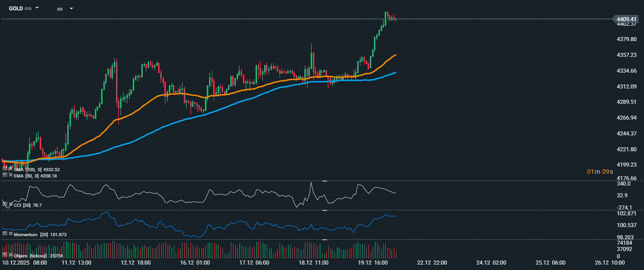
Task: Click CCI scale value 32.9
Action: [622, 196]
